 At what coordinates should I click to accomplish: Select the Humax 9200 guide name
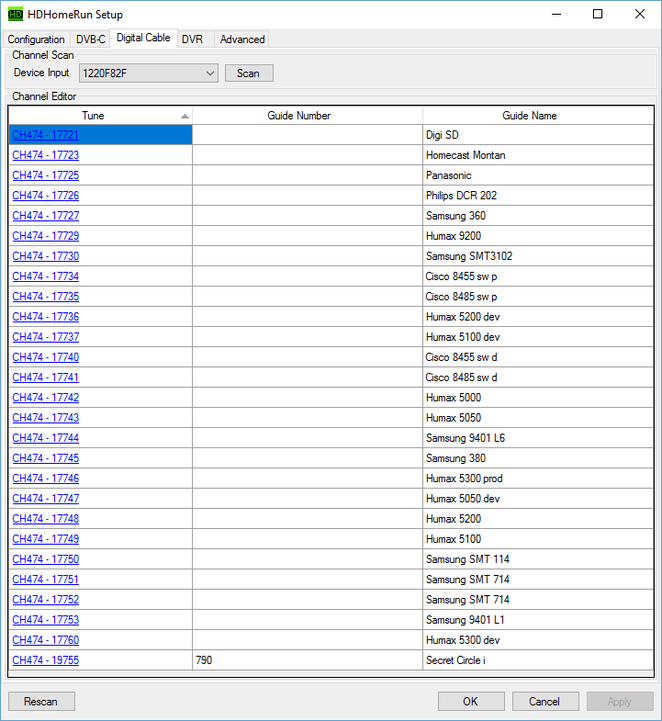pyautogui.click(x=538, y=236)
